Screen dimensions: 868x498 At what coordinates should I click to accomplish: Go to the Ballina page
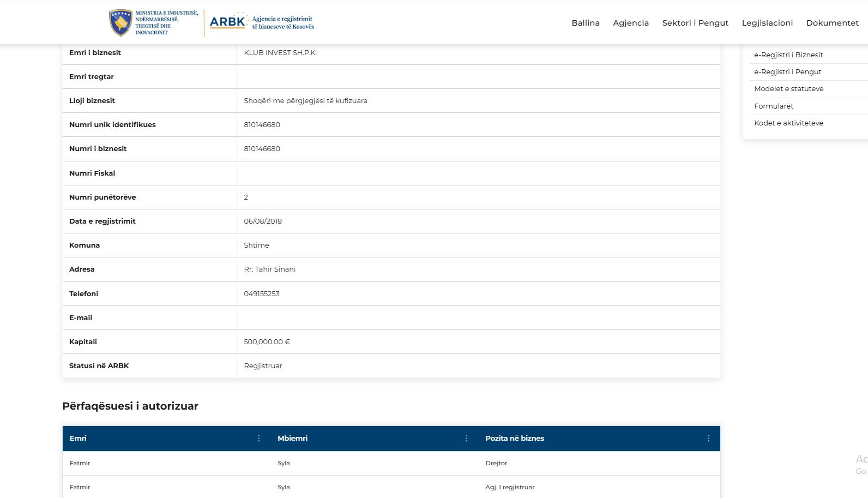(x=585, y=23)
